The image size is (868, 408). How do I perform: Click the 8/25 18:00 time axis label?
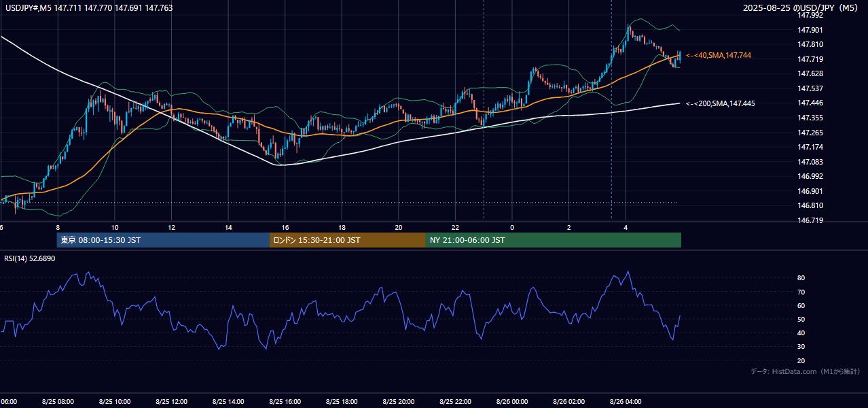point(342,402)
